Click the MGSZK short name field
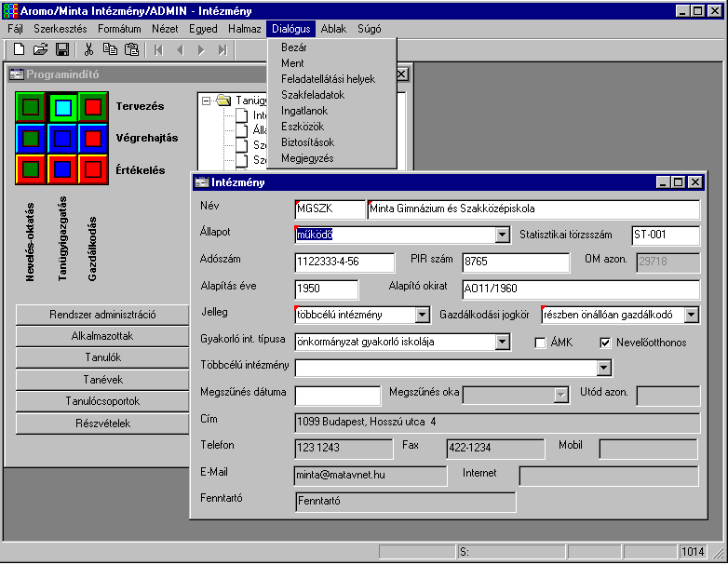The image size is (728, 565). (x=330, y=209)
